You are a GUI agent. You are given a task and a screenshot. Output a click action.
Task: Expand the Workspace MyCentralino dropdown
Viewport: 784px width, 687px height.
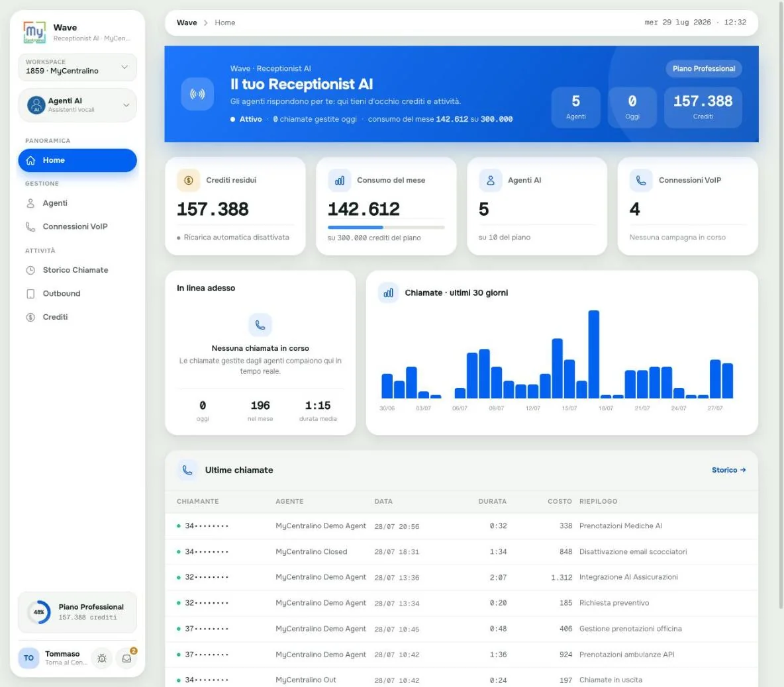[77, 67]
